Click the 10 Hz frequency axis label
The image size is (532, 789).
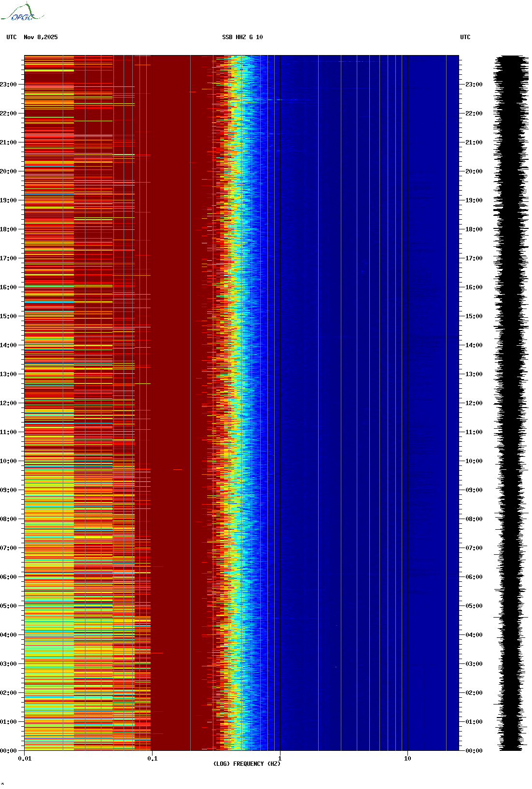pyautogui.click(x=407, y=759)
